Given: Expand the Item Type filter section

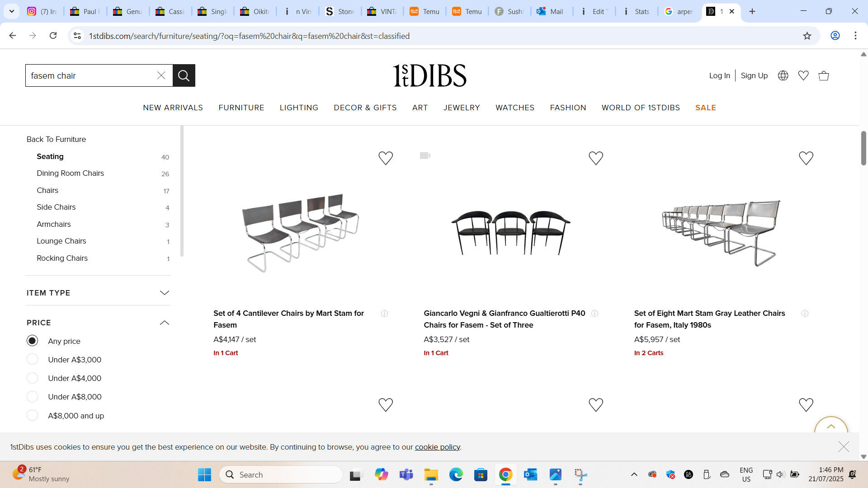Looking at the screenshot, I should click(x=165, y=293).
